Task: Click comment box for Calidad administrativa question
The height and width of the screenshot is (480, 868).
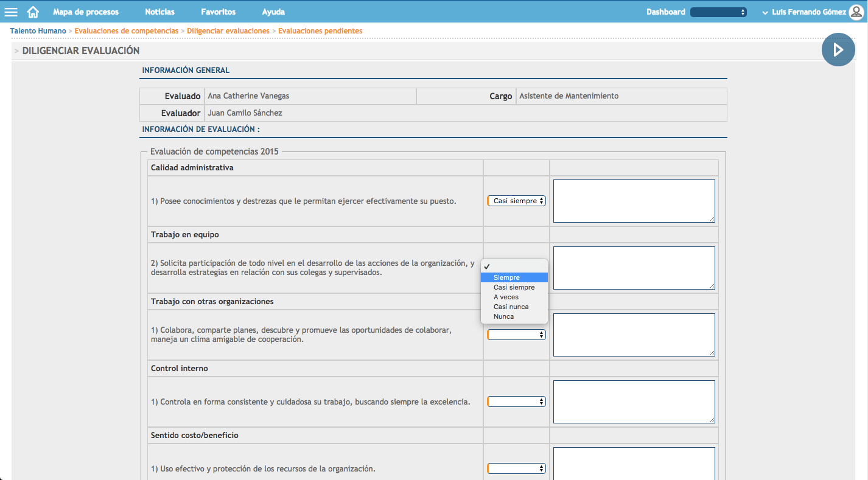Action: click(x=634, y=201)
